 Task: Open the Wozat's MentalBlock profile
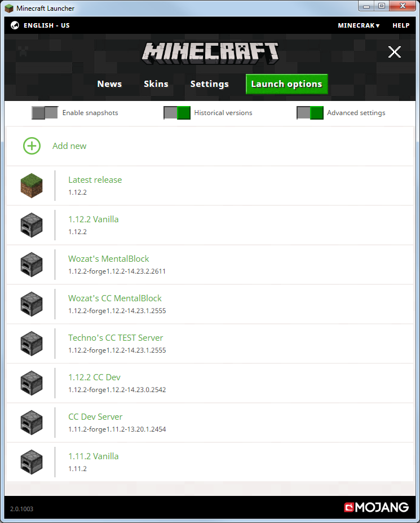click(210, 265)
